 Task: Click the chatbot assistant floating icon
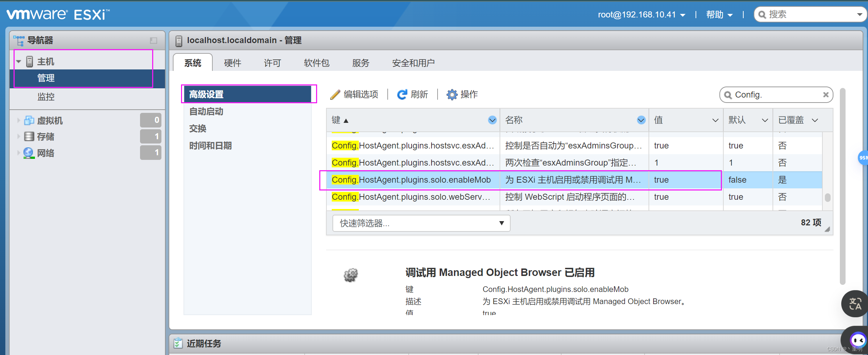click(x=857, y=340)
